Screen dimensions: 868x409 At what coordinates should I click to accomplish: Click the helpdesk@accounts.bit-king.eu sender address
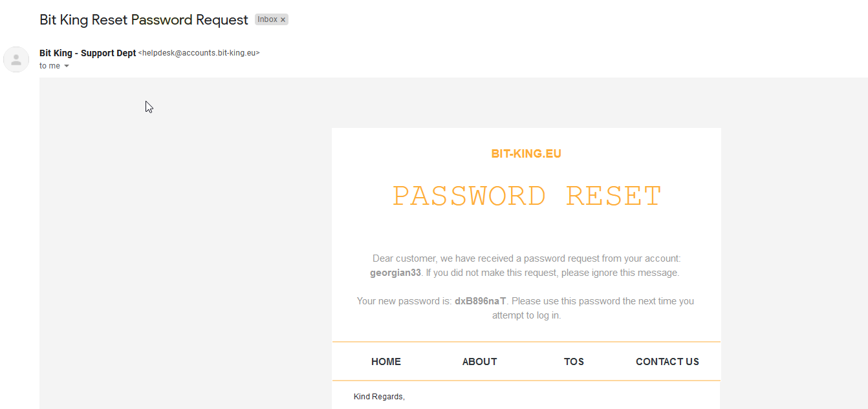point(199,53)
